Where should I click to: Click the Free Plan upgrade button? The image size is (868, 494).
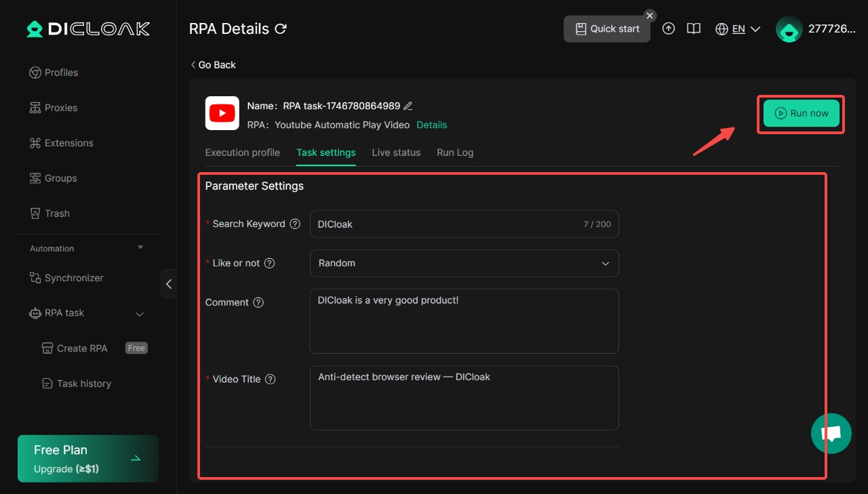point(88,459)
